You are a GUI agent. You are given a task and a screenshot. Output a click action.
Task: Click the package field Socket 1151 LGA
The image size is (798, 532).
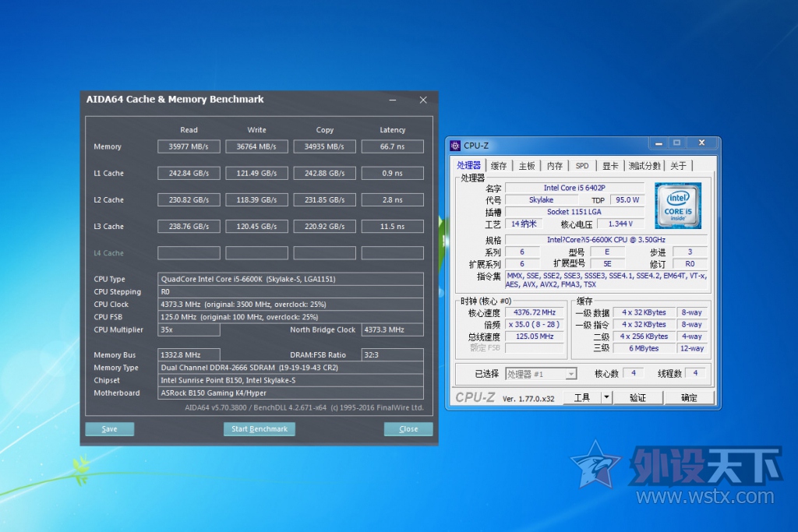click(574, 212)
